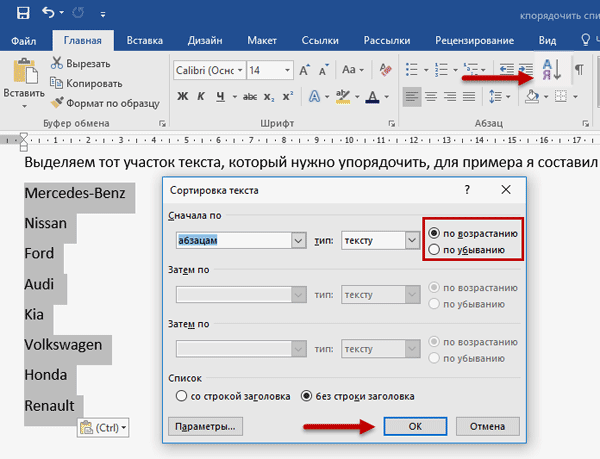Open the first тип тексту dropdown

pos(412,240)
